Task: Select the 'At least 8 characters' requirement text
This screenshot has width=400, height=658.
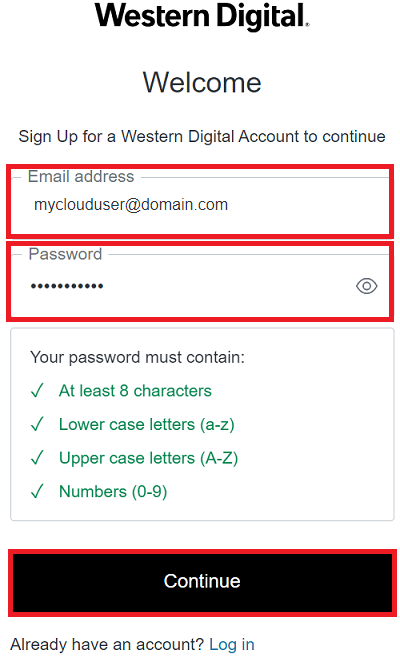Action: coord(135,391)
